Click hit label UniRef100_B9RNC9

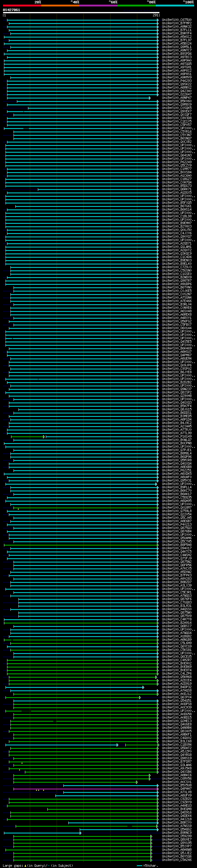tap(177, 833)
